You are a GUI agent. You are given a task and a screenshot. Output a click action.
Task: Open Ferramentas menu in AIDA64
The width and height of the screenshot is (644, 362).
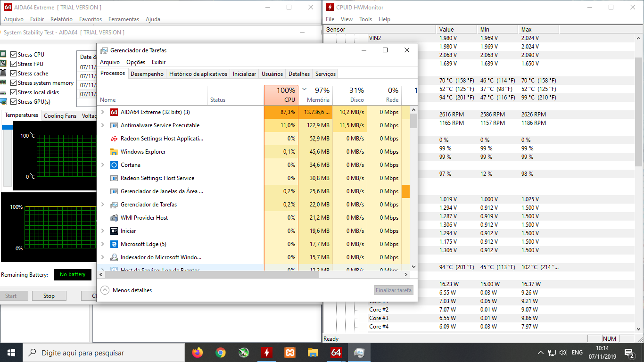click(124, 19)
